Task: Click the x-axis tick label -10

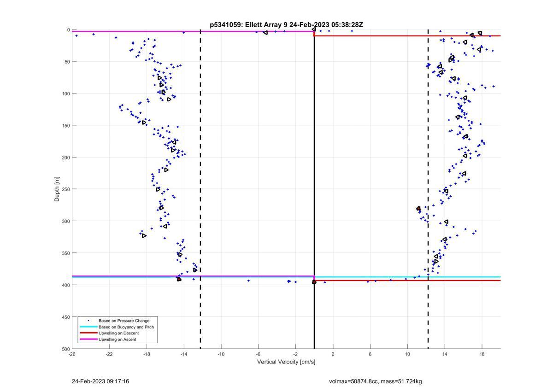Action: [221, 354]
